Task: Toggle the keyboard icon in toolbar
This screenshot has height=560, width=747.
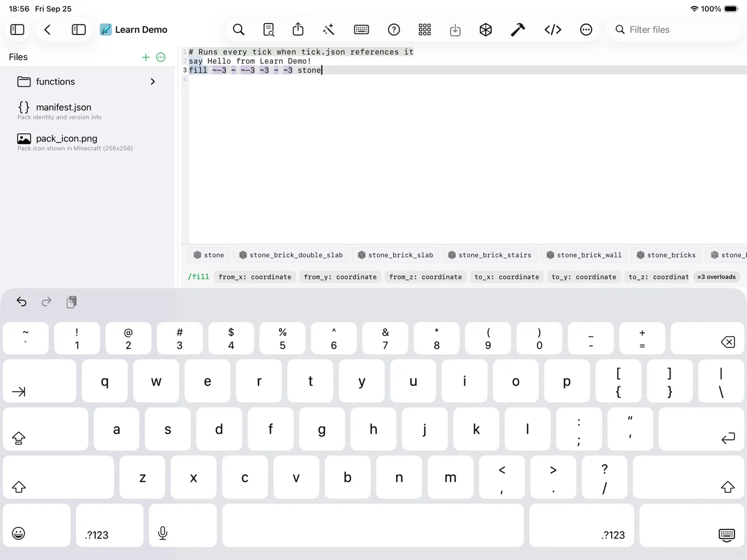Action: pyautogui.click(x=361, y=29)
